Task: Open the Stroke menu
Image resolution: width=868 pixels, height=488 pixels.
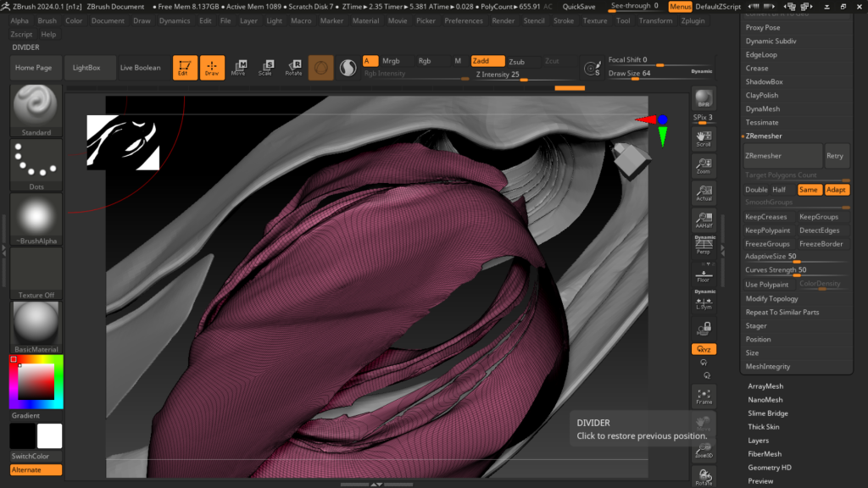Action: pyautogui.click(x=564, y=20)
